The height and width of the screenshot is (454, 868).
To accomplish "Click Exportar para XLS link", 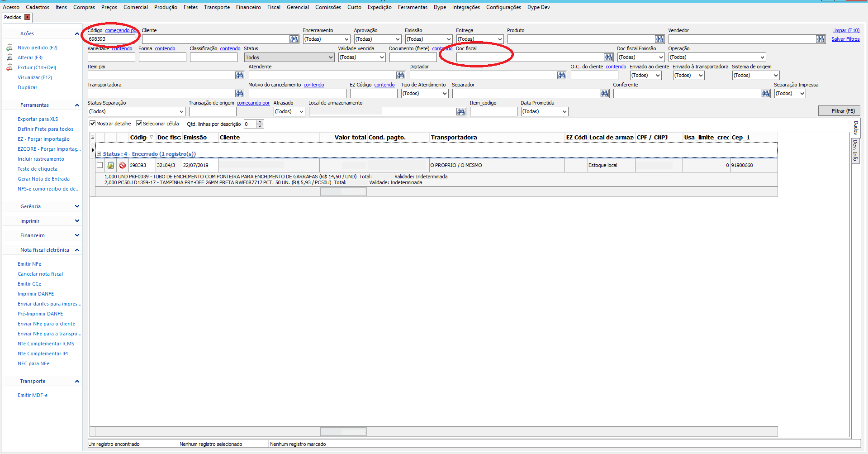I will click(x=38, y=119).
